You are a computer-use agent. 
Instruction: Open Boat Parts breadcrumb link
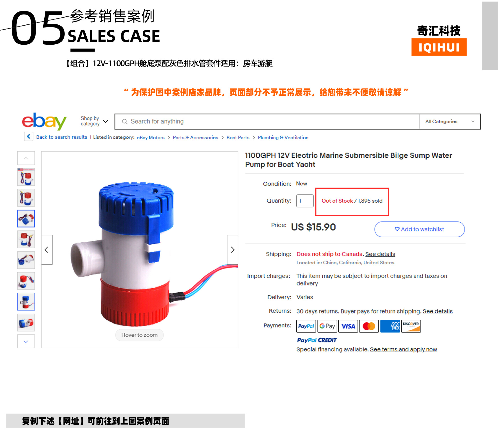(x=238, y=137)
